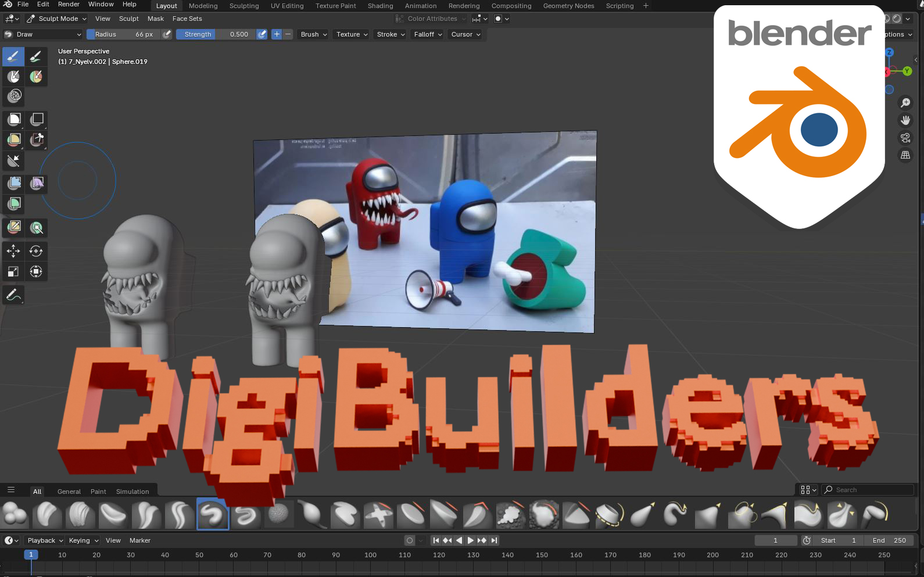Image resolution: width=924 pixels, height=577 pixels.
Task: Toggle perspective/orthographic grid view
Action: pyautogui.click(x=905, y=155)
